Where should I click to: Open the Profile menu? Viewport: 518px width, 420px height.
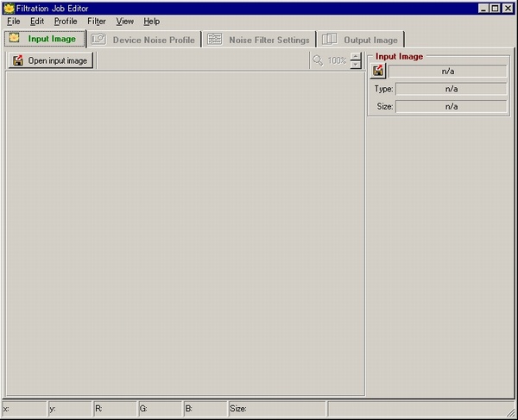pyautogui.click(x=66, y=22)
